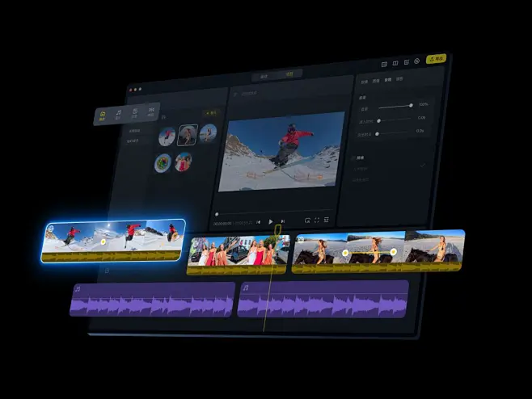Open the media folder tab icon

click(103, 116)
